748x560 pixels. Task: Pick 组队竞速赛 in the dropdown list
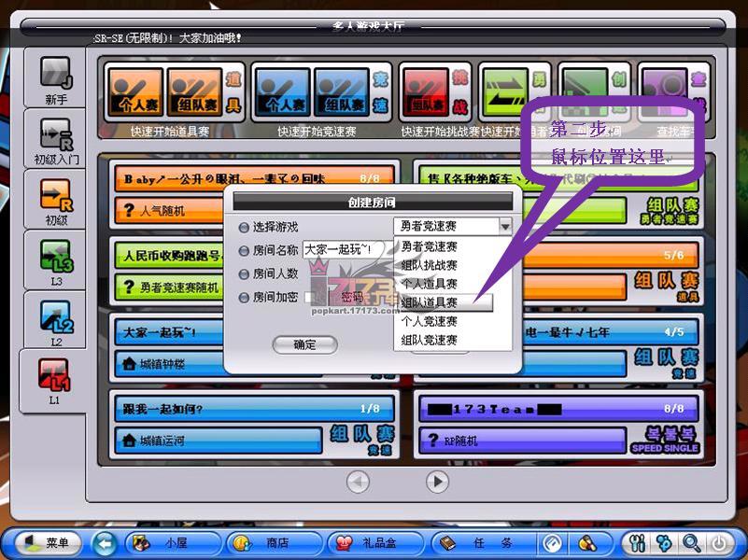(x=430, y=340)
